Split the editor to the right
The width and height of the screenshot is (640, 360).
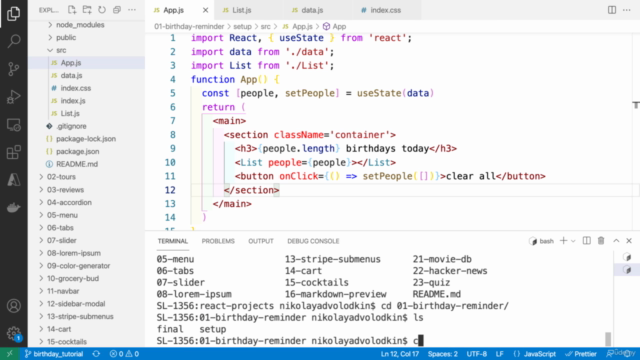[x=612, y=10]
